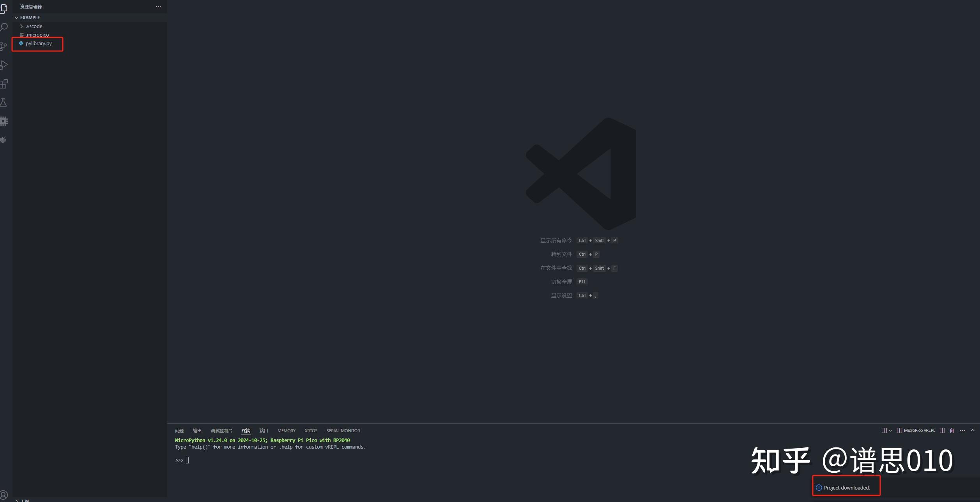The width and height of the screenshot is (980, 502).
Task: Collapse the EXAMPLE folder tree
Action: click(x=17, y=17)
